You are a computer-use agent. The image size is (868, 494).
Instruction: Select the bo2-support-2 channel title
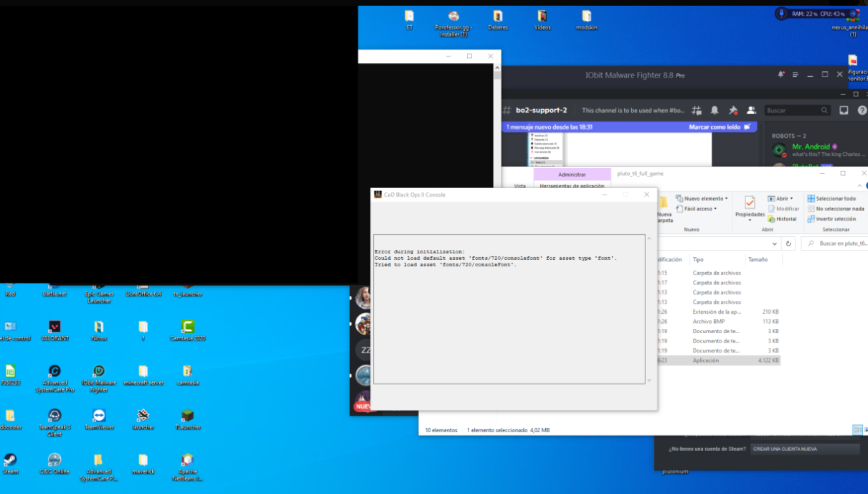(541, 111)
